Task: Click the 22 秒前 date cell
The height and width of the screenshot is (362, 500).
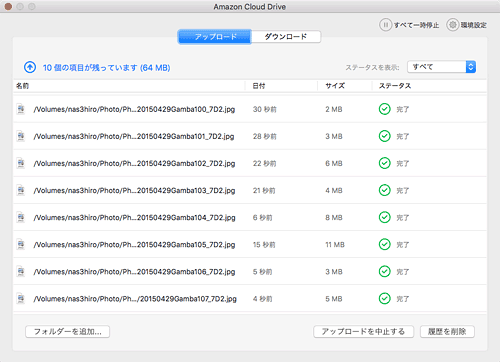Action: click(x=265, y=164)
